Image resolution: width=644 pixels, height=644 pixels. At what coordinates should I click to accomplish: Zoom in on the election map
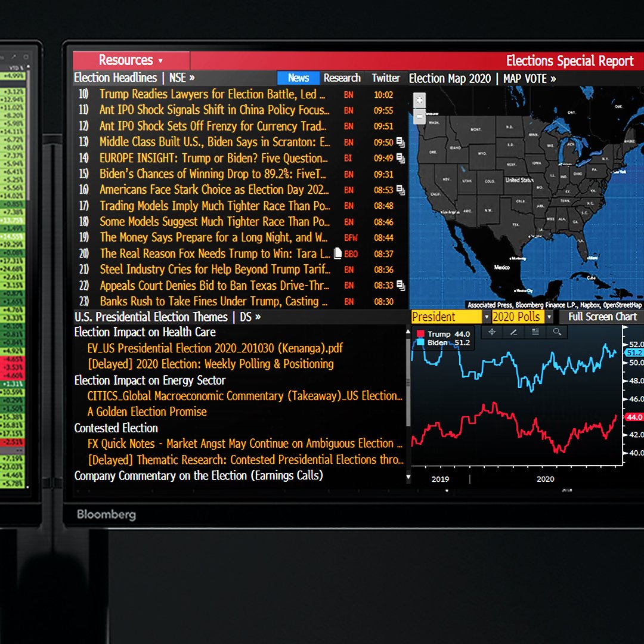[419, 100]
